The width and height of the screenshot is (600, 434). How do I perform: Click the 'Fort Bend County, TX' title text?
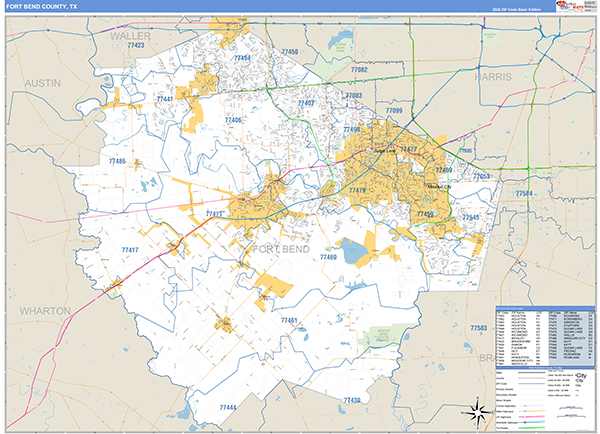[38, 6]
